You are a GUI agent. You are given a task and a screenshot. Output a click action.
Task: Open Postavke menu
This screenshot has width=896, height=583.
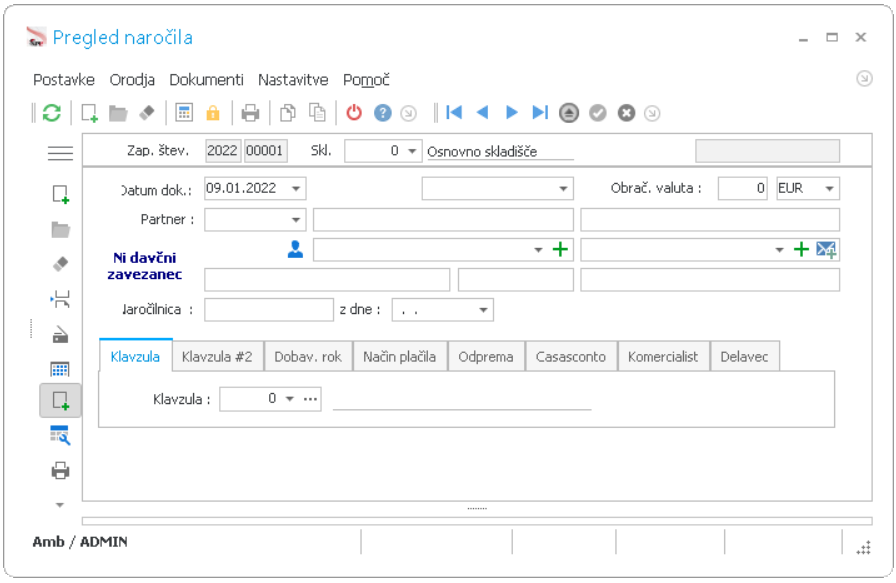(x=63, y=80)
